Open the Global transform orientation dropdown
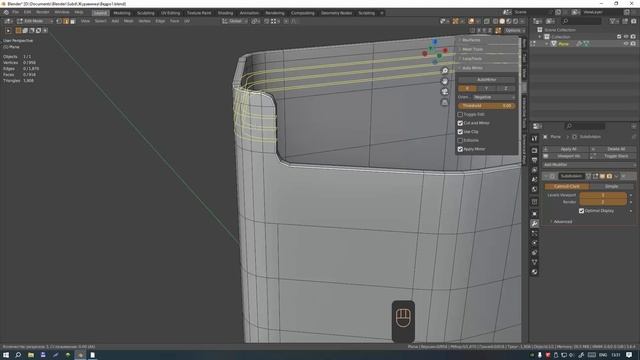 point(235,21)
